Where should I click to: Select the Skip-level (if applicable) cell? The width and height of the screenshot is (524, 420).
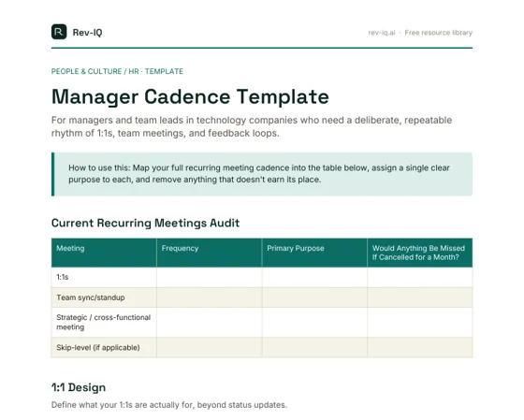[104, 347]
